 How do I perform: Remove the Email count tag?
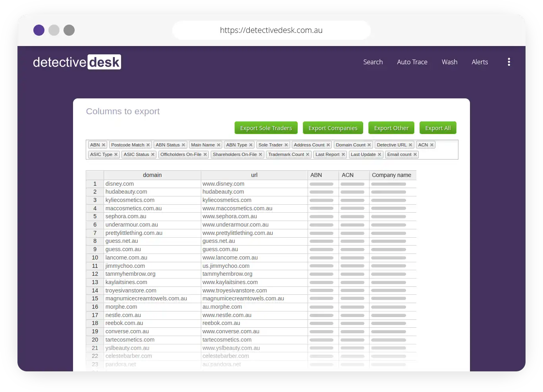tap(415, 155)
